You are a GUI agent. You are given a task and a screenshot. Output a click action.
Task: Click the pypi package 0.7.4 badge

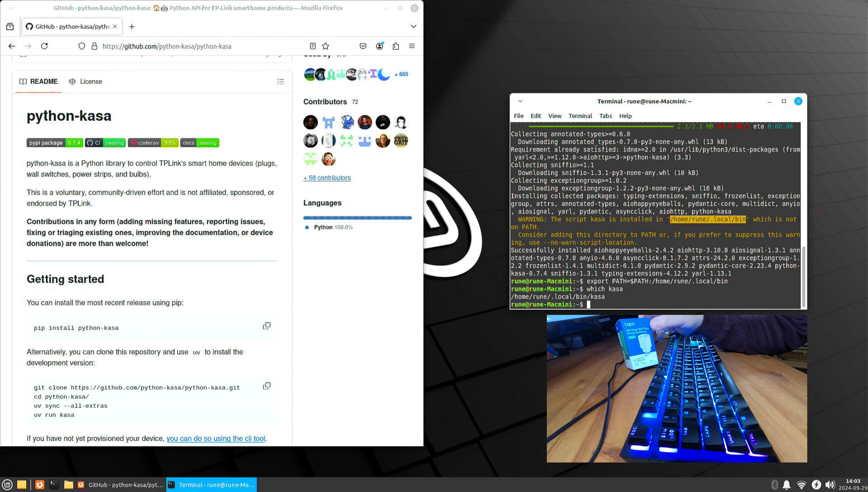tap(55, 143)
